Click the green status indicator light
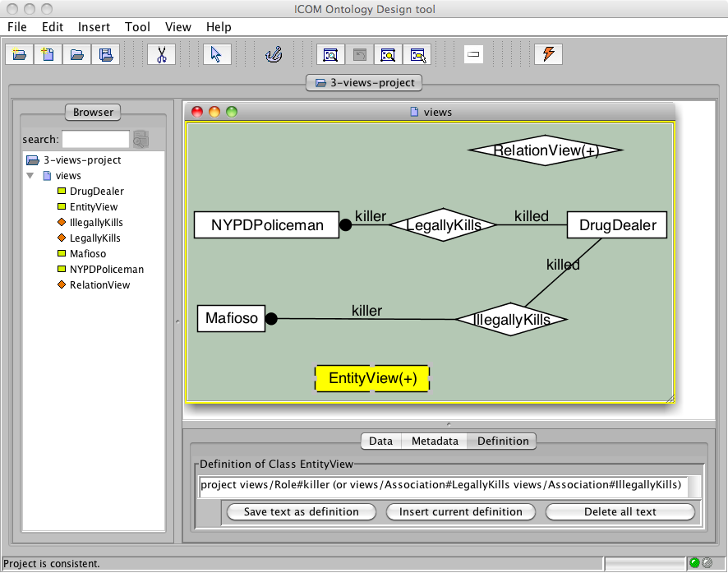This screenshot has width=728, height=573. point(694,563)
